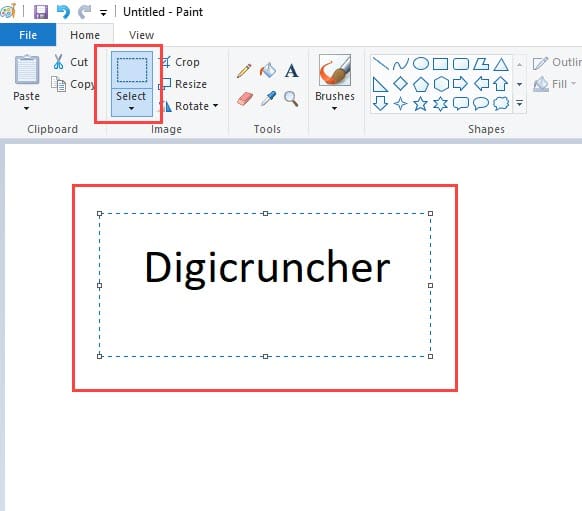
Task: Choose the Polygon shape
Action: click(481, 64)
